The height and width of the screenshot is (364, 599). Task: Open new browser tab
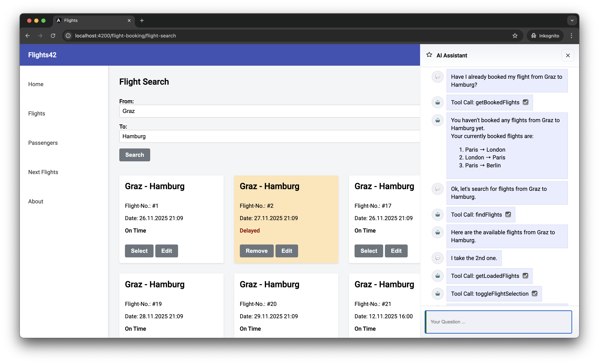coord(142,20)
